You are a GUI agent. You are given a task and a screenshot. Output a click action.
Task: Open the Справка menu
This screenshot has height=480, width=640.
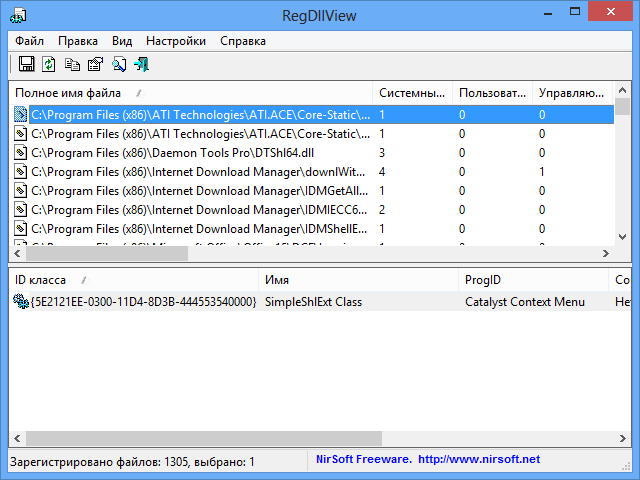(243, 41)
